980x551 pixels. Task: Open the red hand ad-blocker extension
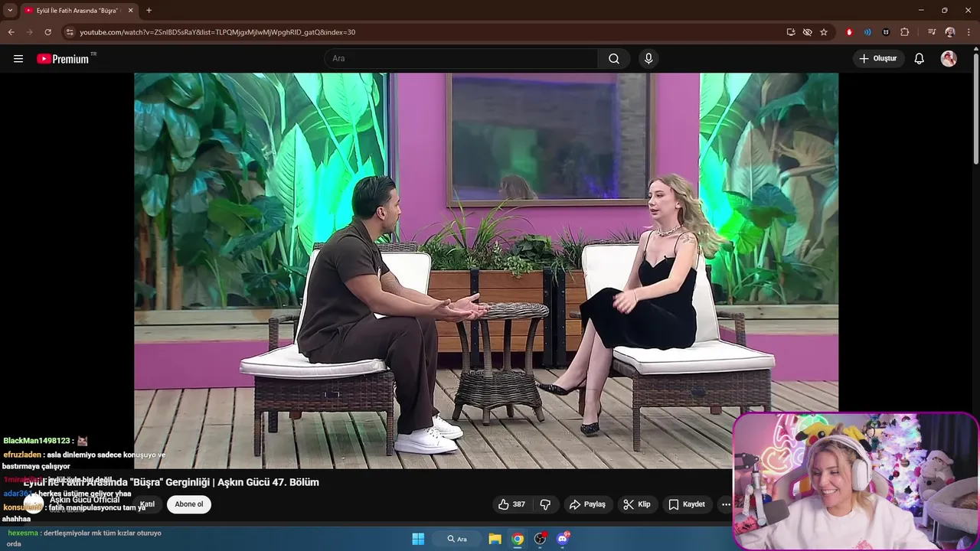(849, 32)
